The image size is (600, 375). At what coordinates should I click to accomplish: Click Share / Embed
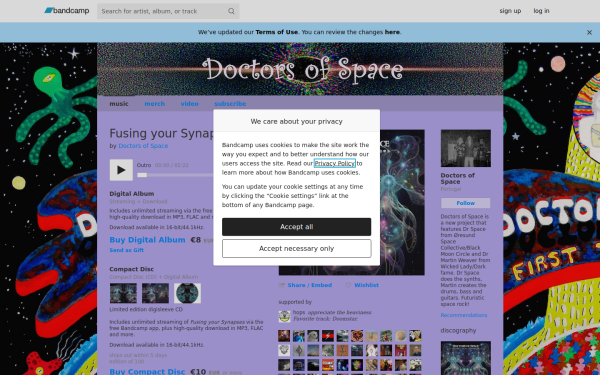click(310, 285)
